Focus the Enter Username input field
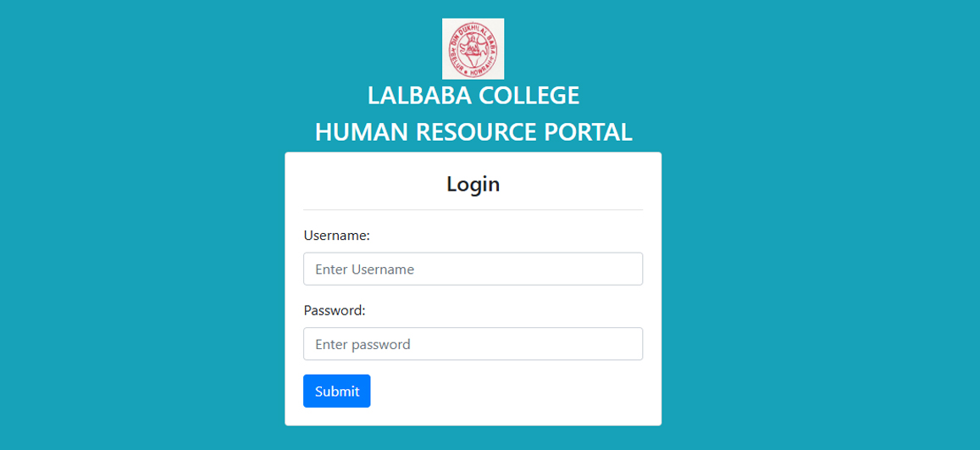 click(x=473, y=269)
